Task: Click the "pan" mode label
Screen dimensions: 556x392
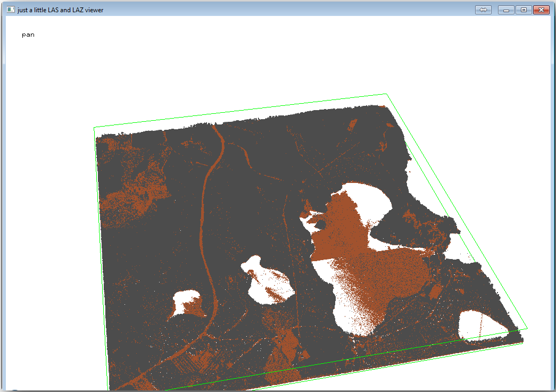Action: click(x=28, y=35)
